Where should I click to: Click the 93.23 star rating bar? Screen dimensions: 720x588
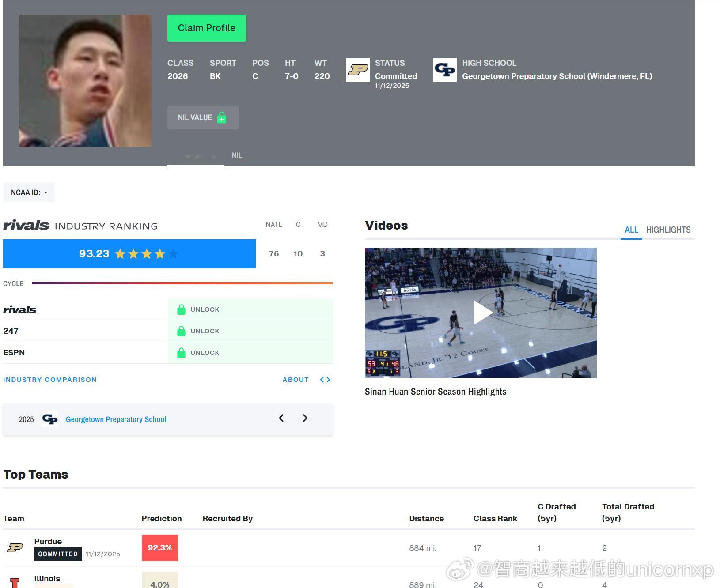point(129,254)
